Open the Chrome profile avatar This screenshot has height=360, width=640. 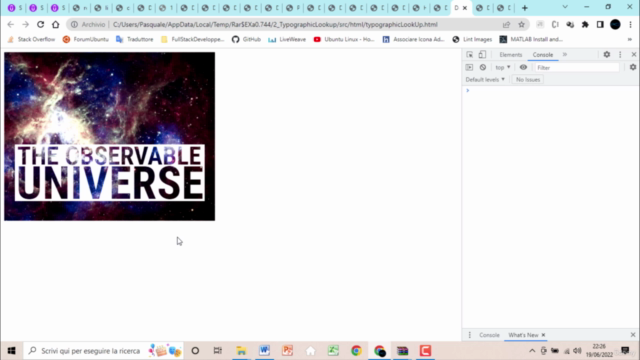click(x=615, y=24)
